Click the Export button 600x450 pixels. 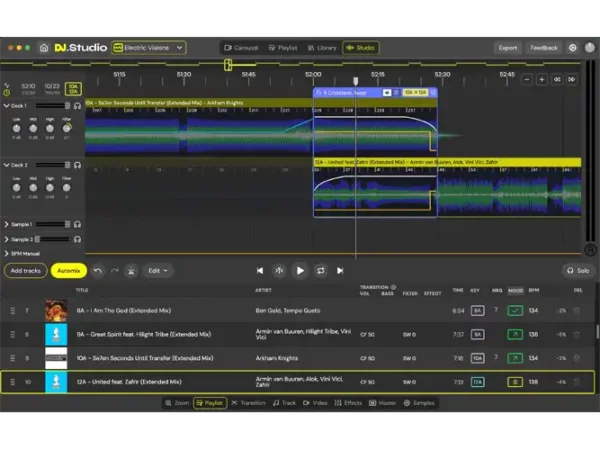(508, 48)
